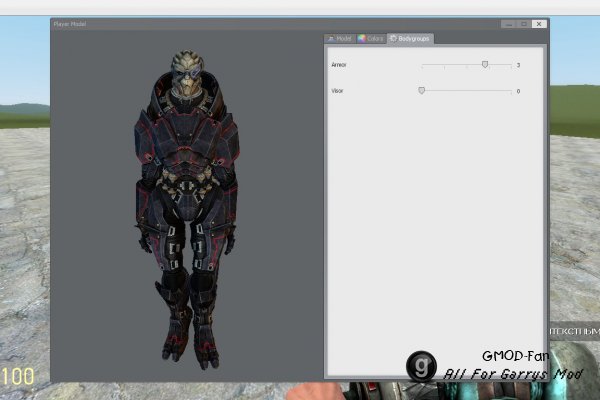Viewport: 600px width, 400px height.
Task: Click the Armor value field showing 3
Action: (x=518, y=65)
